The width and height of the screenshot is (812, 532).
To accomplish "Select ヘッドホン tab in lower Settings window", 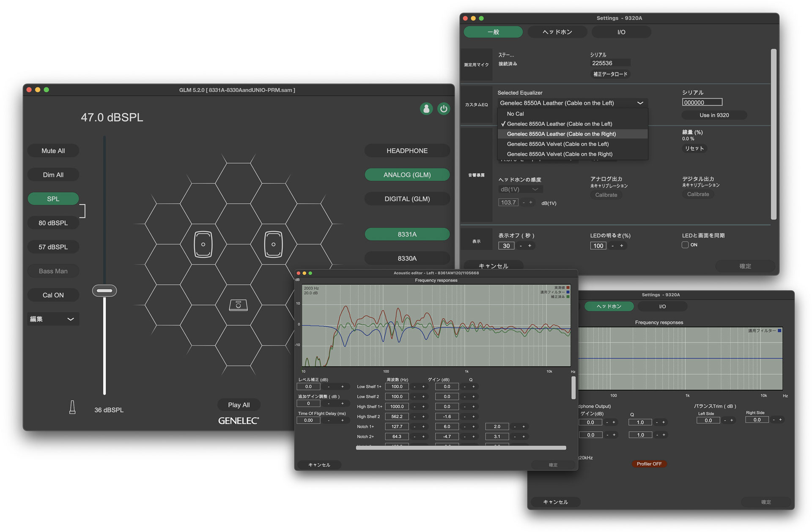I will pyautogui.click(x=609, y=306).
